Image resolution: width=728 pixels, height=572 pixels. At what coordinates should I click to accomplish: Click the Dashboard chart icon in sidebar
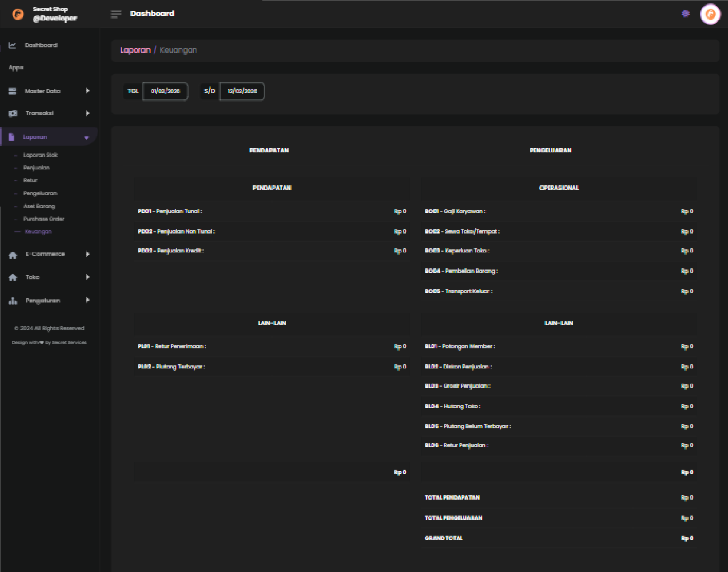(13, 45)
